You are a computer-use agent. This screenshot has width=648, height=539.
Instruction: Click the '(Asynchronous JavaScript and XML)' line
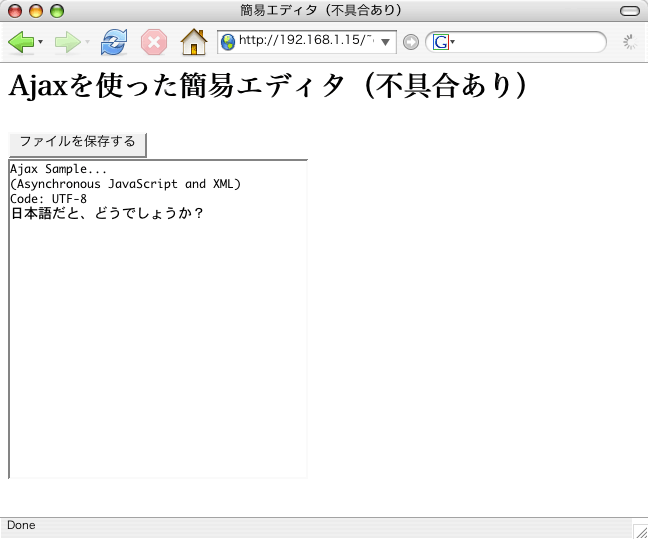[125, 184]
